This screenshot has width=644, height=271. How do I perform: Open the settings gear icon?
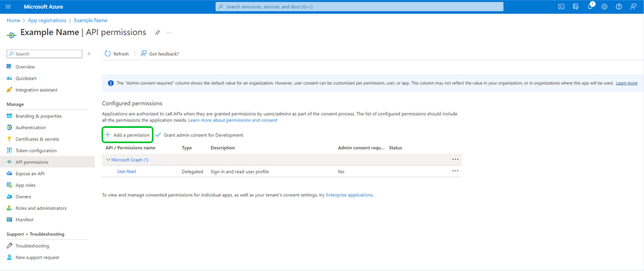pyautogui.click(x=604, y=7)
